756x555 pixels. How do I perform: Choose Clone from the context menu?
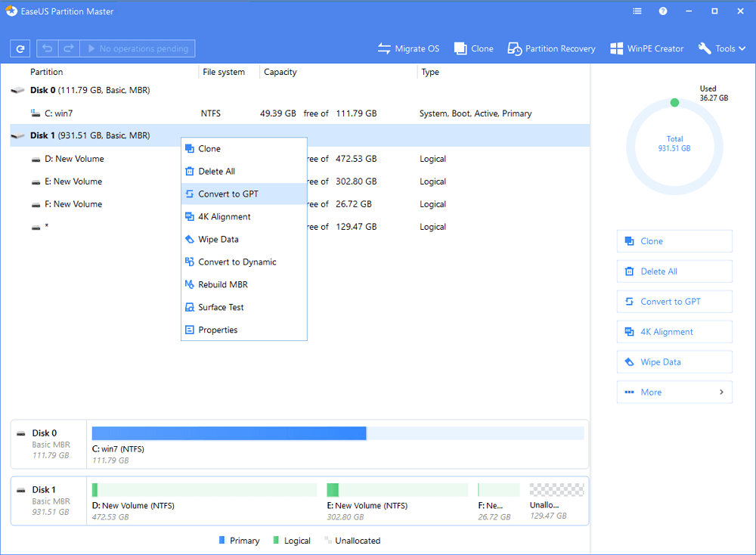[x=244, y=149]
